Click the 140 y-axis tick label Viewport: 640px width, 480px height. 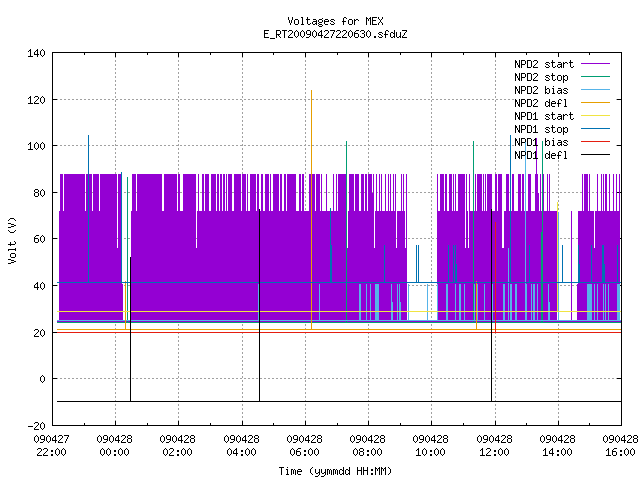(36, 53)
